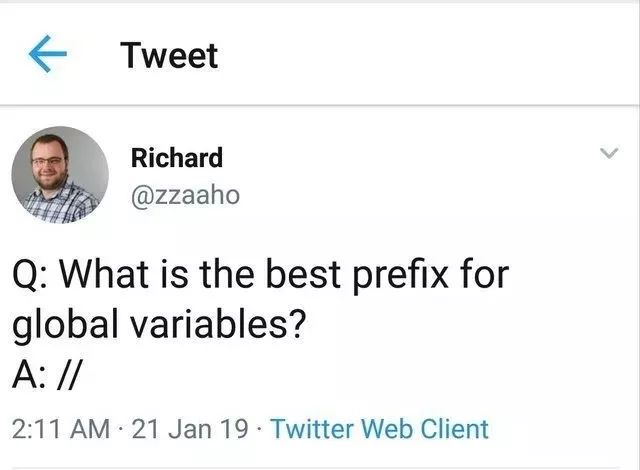Click the display name Richard
Screen dimensions: 640x470
click(177, 158)
